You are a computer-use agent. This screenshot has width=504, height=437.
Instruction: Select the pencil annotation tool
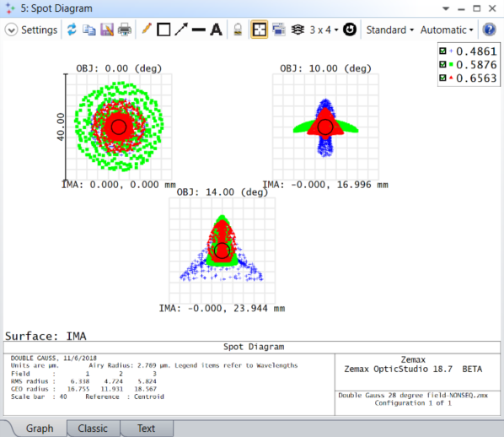click(147, 30)
